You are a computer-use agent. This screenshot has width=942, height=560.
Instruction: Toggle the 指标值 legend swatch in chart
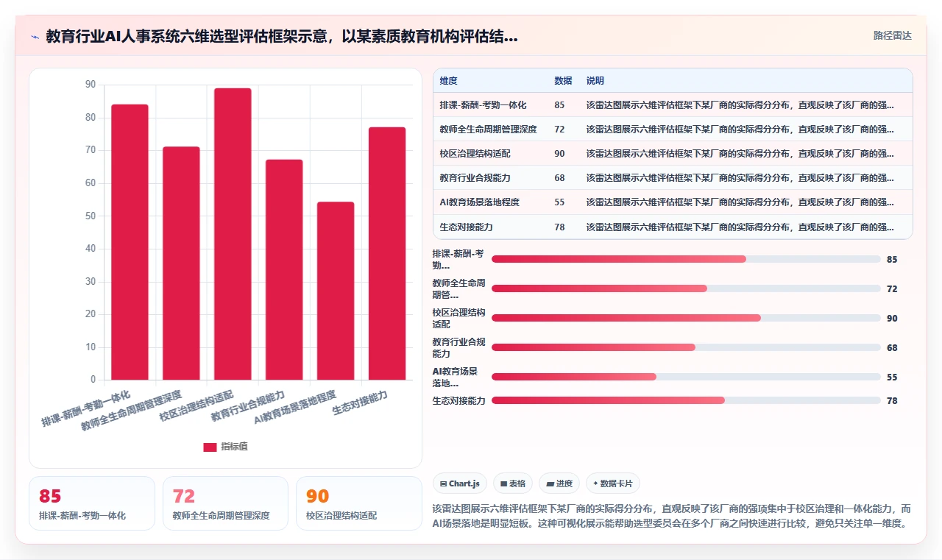[210, 447]
